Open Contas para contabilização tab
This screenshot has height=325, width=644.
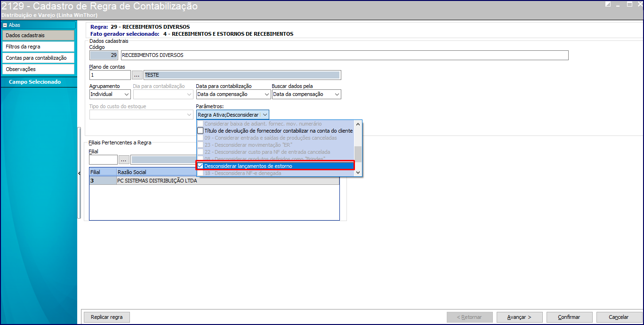tap(38, 58)
